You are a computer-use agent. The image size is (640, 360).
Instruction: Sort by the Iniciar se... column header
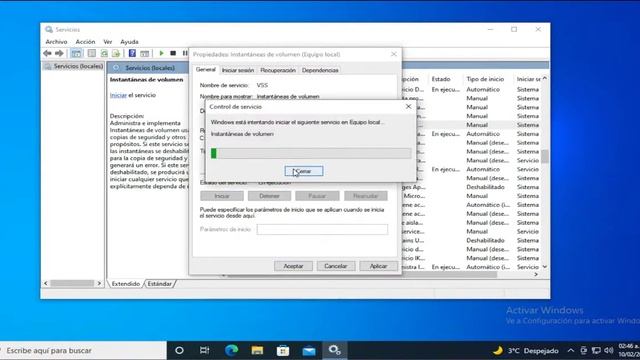click(x=528, y=79)
